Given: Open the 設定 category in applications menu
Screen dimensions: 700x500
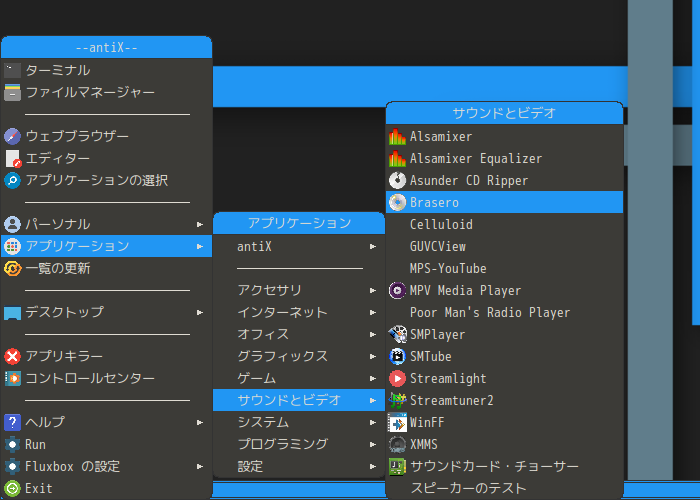Looking at the screenshot, I should tap(299, 467).
